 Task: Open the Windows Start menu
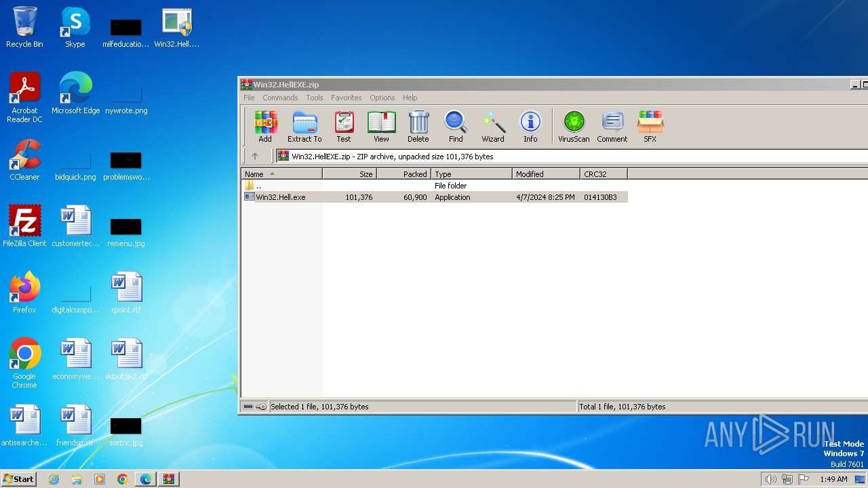click(18, 479)
